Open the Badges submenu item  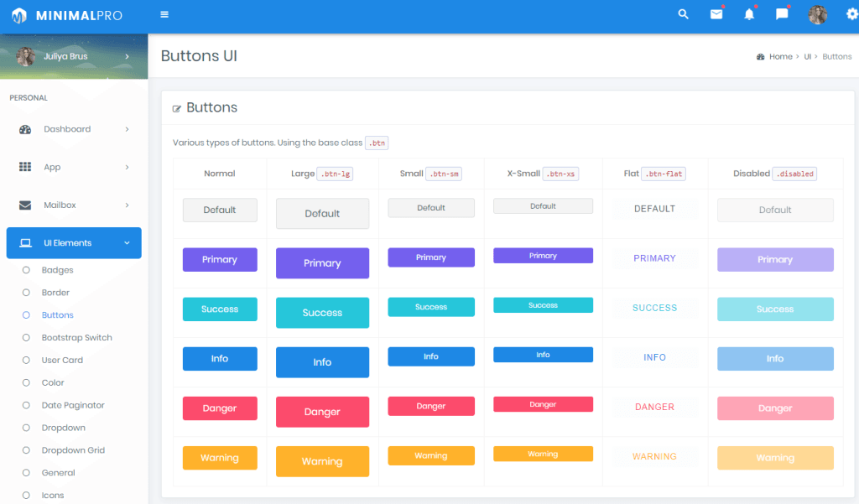tap(58, 270)
